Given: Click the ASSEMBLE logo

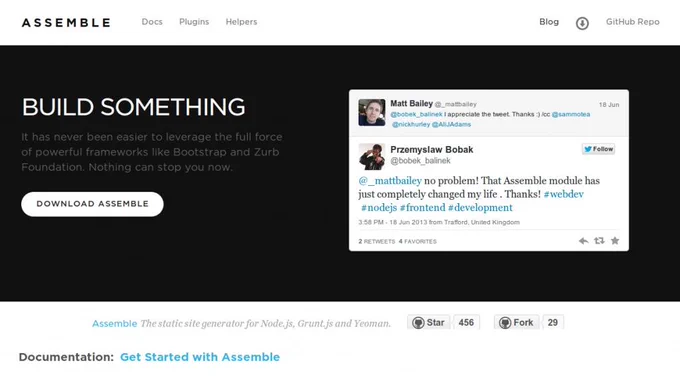Looking at the screenshot, I should click(x=66, y=23).
